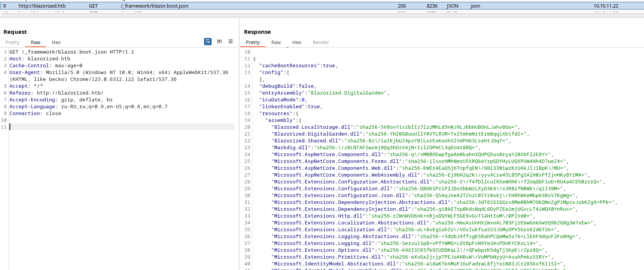Toggle the request word-wrap icon
This screenshot has height=270, width=644.
coord(208,42)
